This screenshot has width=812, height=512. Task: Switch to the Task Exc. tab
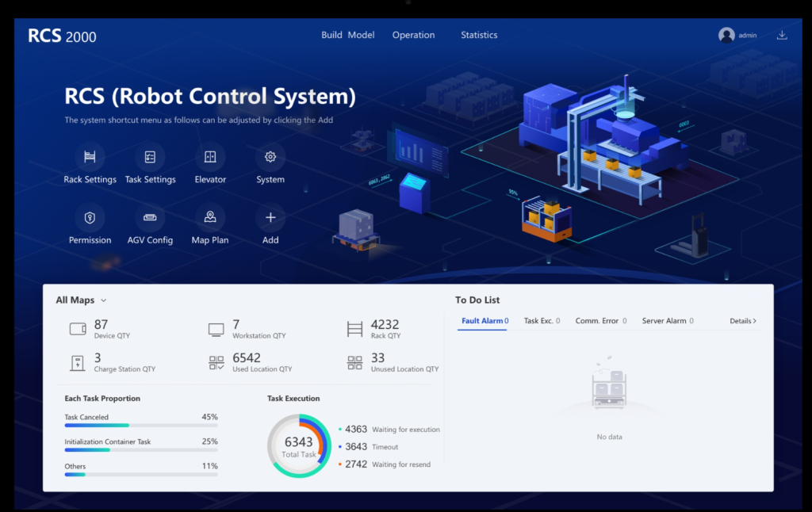click(x=542, y=321)
